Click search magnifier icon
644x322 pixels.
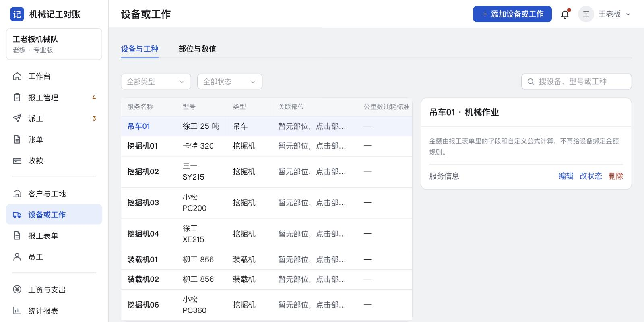click(531, 82)
